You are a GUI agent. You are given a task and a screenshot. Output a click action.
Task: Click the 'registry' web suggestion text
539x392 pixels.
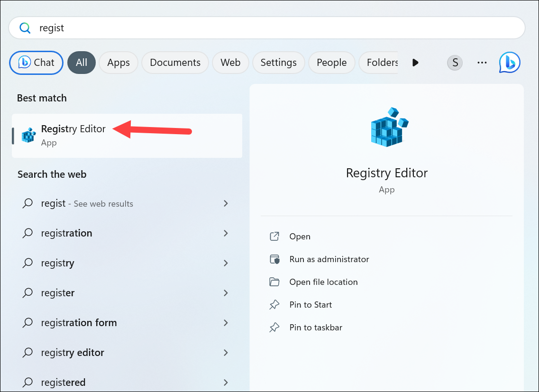[57, 263]
